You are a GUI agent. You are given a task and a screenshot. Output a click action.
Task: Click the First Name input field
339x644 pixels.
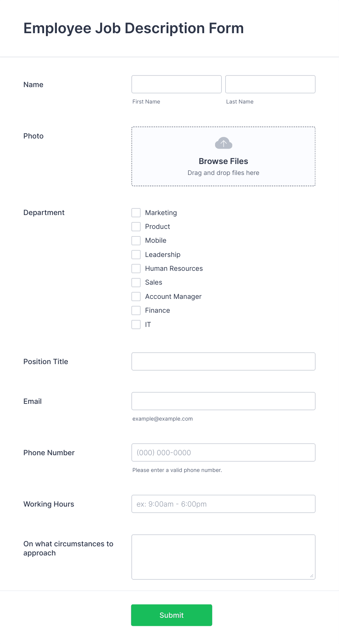click(x=176, y=84)
